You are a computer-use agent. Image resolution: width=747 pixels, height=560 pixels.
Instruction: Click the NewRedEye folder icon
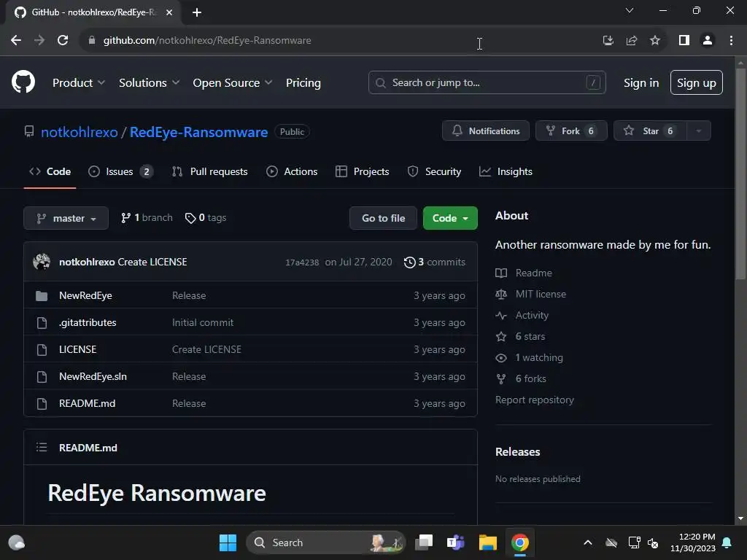[x=42, y=296]
